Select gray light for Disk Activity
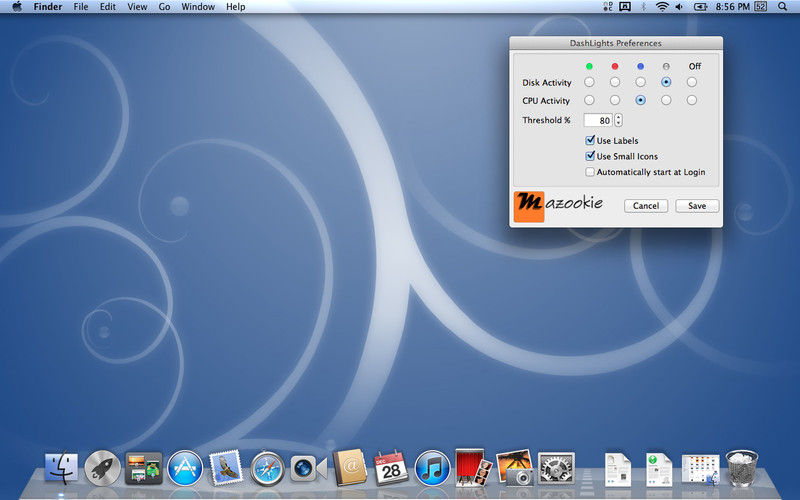Image resolution: width=800 pixels, height=500 pixels. (666, 82)
